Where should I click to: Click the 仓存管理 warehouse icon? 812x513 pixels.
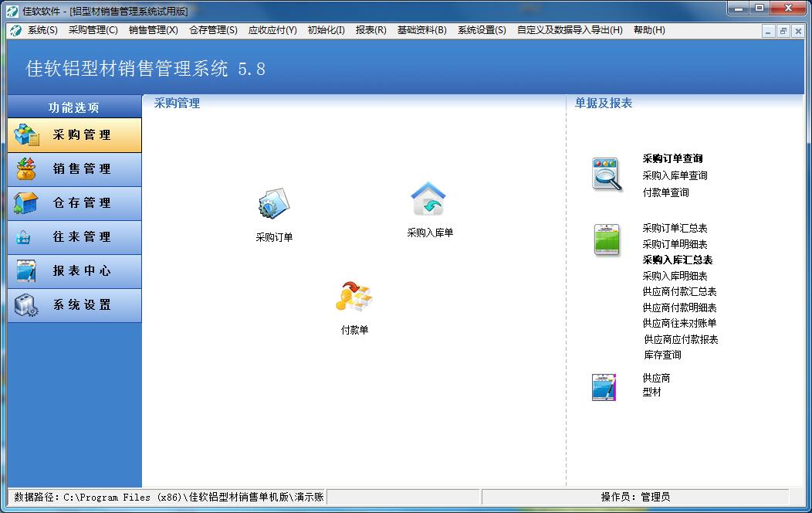click(26, 202)
